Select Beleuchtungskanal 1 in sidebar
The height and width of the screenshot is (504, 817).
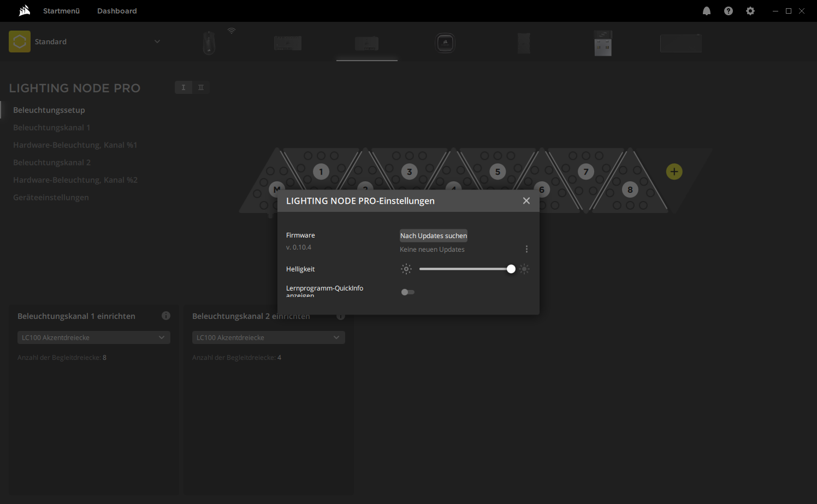point(52,127)
